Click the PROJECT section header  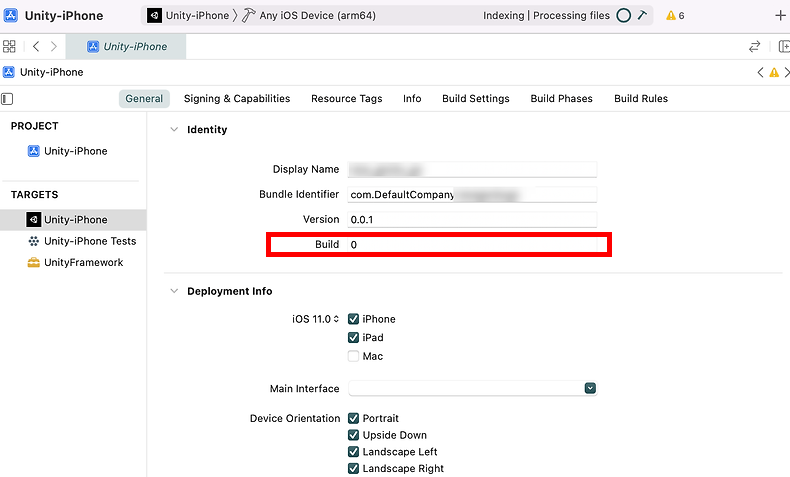click(34, 126)
